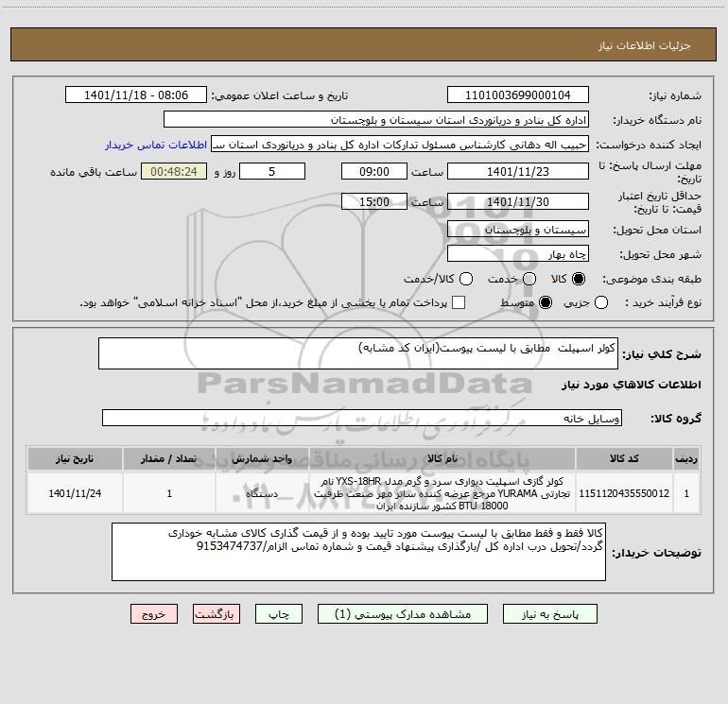Click the کد کالا column header
This screenshot has height=704, width=728.
click(x=624, y=459)
